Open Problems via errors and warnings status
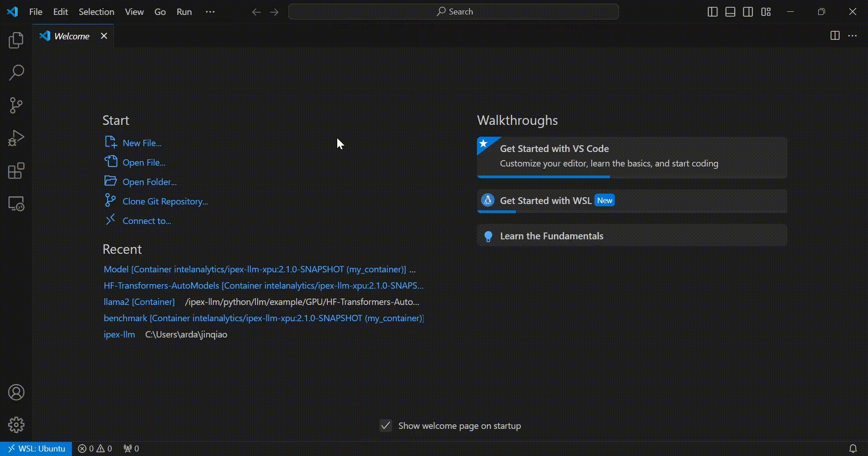 (95, 449)
